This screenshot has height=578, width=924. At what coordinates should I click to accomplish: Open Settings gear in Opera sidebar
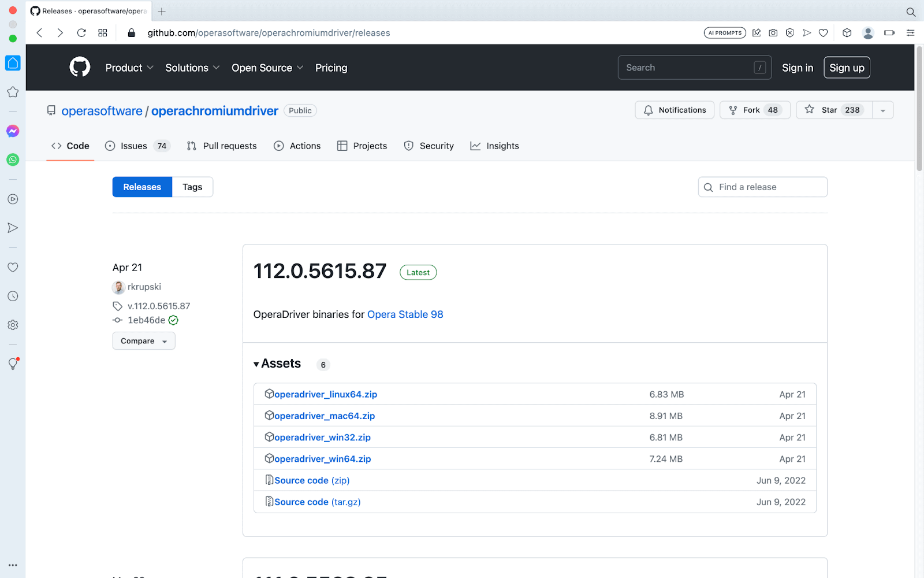[13, 325]
